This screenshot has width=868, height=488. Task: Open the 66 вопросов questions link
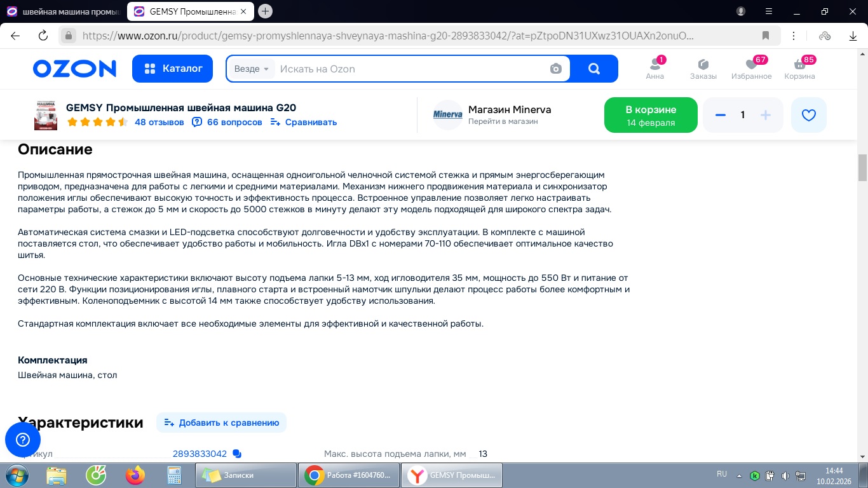pos(227,122)
